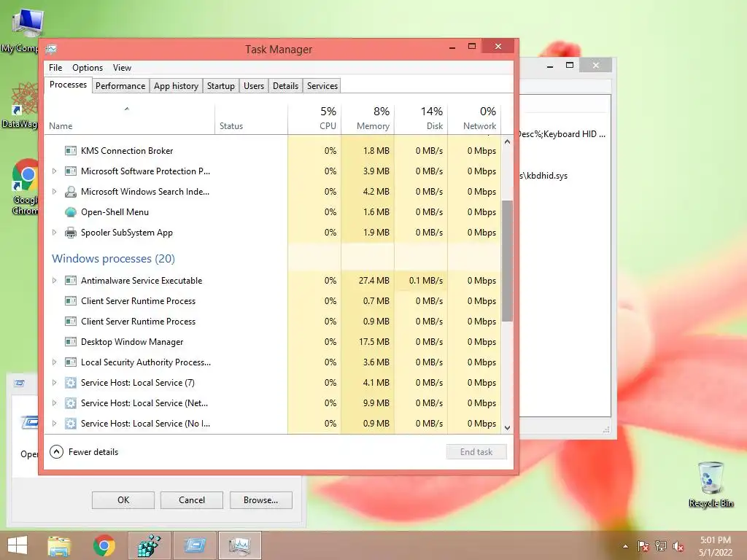Click Browse... in the Run dialog
Image resolution: width=747 pixels, height=560 pixels.
(260, 500)
